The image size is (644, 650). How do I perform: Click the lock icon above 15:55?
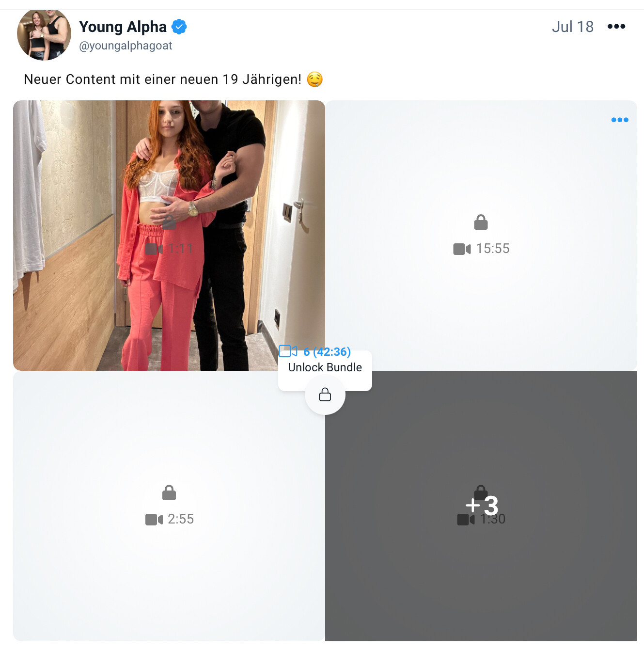point(481,222)
